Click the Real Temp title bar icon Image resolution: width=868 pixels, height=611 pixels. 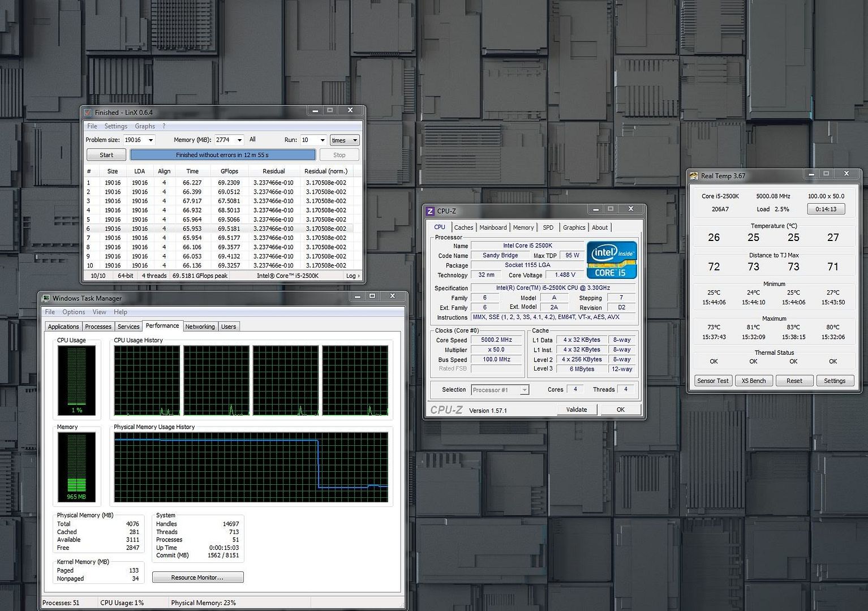click(x=694, y=176)
